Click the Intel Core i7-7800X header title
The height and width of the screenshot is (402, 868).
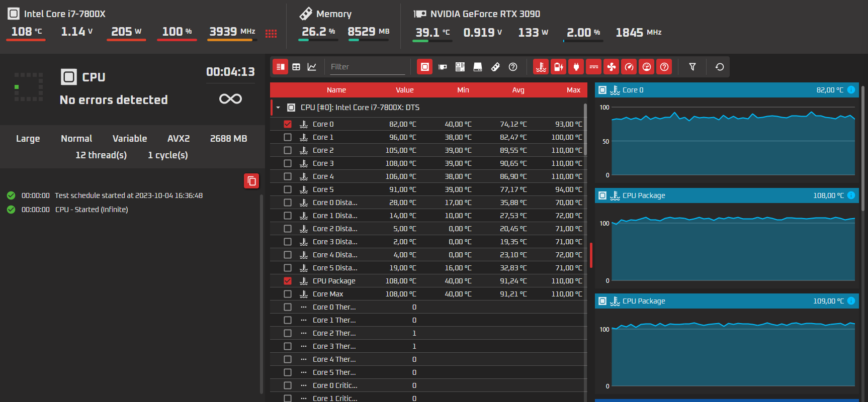(x=65, y=14)
